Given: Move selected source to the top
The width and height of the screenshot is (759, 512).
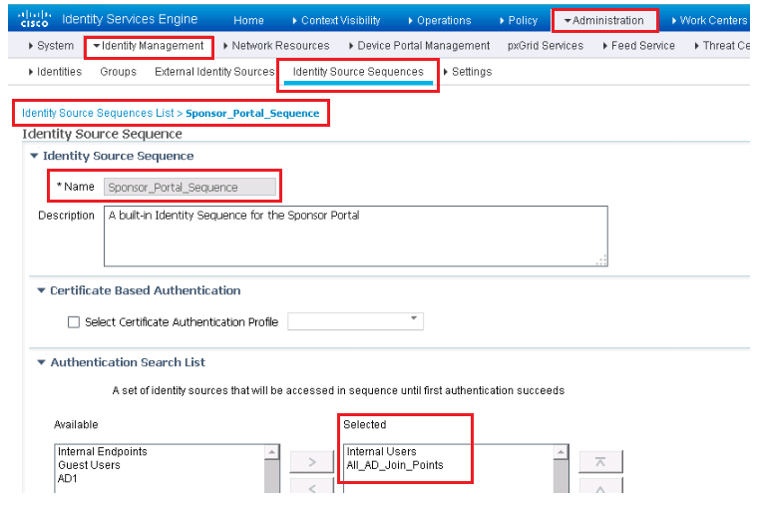Looking at the screenshot, I should 600,462.
